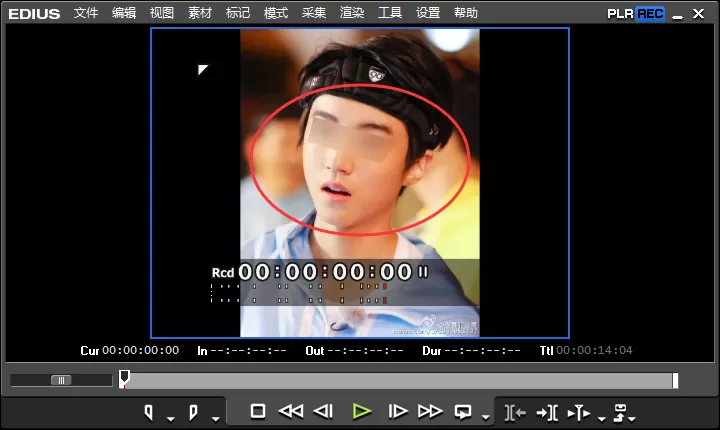Jump to next edit point
Viewport: 720px width, 430px height.
(547, 413)
